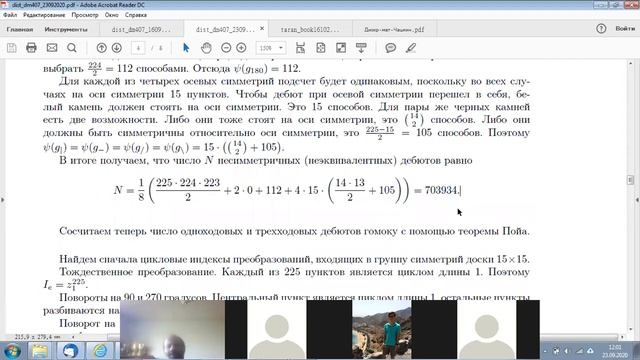Switch to the Дискр-мат-Чашкин.pdf tab

[394, 29]
